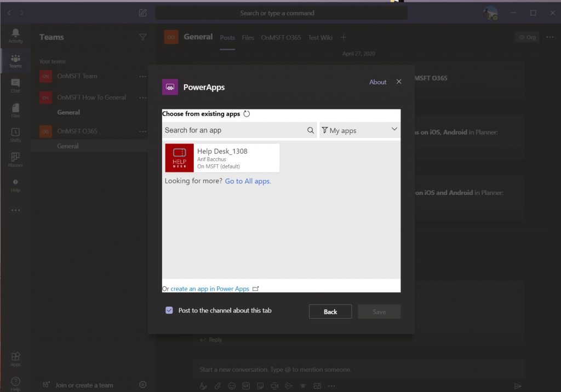This screenshot has width=561, height=392.
Task: Click the forward navigation arrow
Action: click(22, 13)
